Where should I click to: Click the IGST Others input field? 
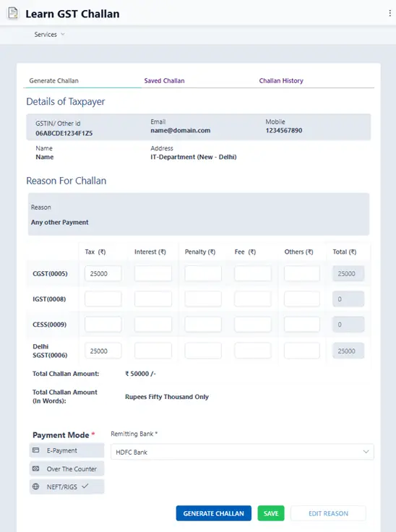[302, 299]
